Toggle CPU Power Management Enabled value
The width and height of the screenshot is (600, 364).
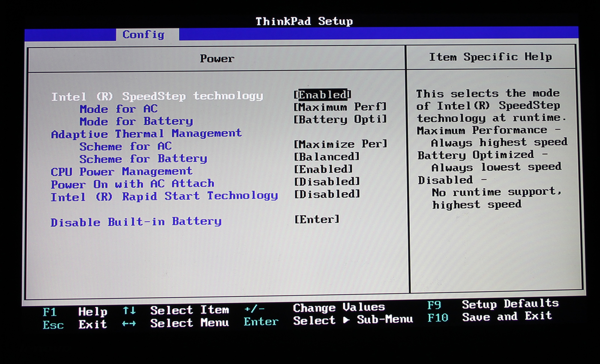[x=324, y=169]
